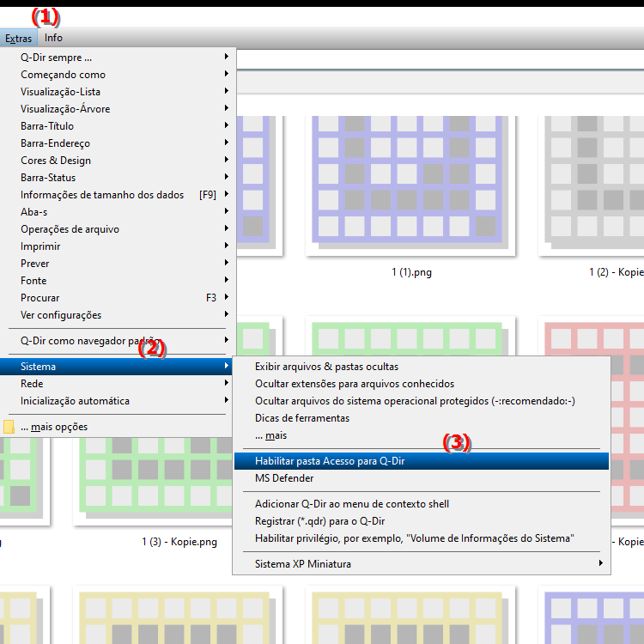Open the Começando como submenu
The image size is (644, 644).
(x=118, y=75)
